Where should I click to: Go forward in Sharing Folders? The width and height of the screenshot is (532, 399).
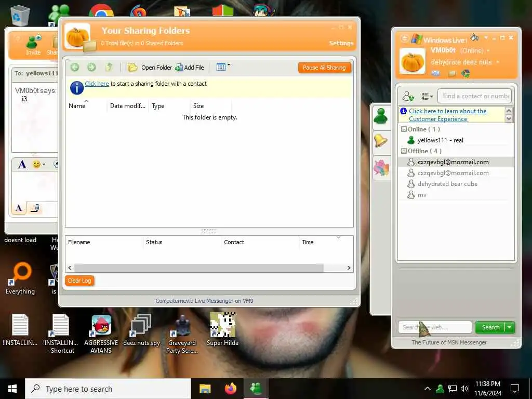coord(91,67)
